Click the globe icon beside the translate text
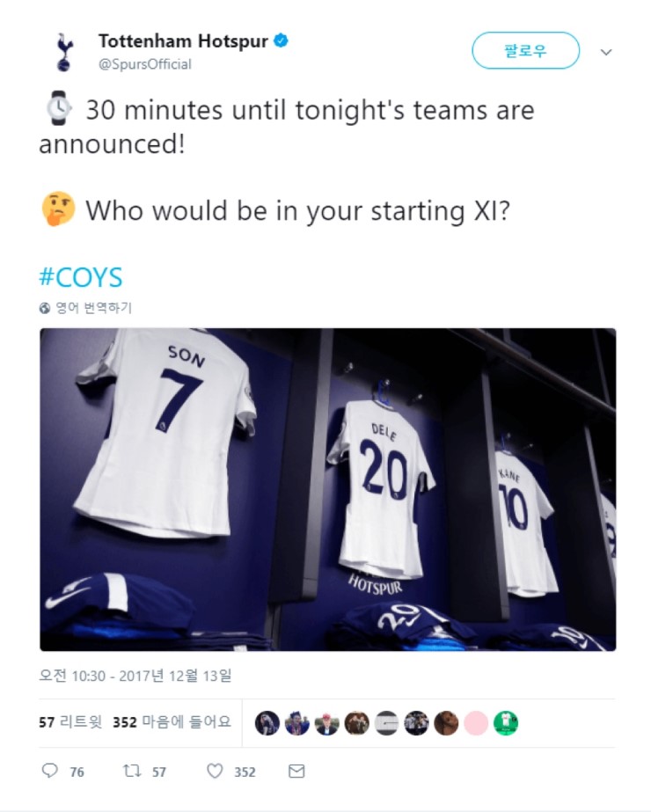The width and height of the screenshot is (651, 812). click(45, 308)
